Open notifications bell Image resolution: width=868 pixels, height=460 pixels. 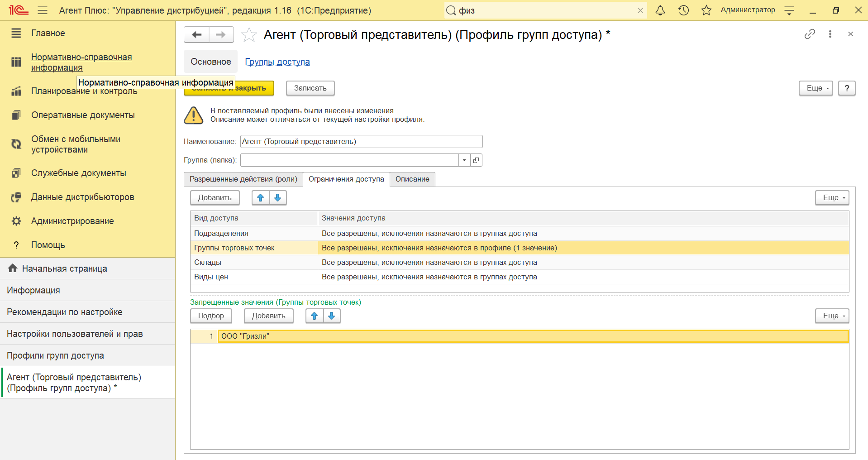point(660,10)
